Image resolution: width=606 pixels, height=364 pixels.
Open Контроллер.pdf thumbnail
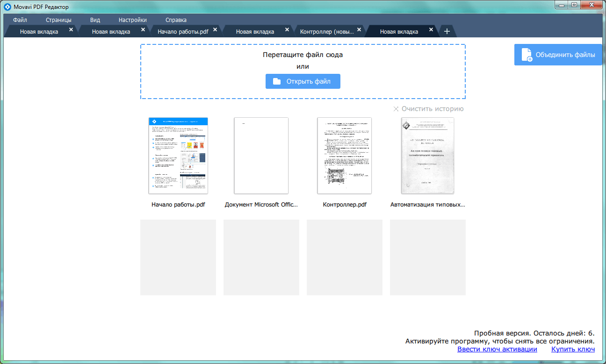[x=345, y=156]
